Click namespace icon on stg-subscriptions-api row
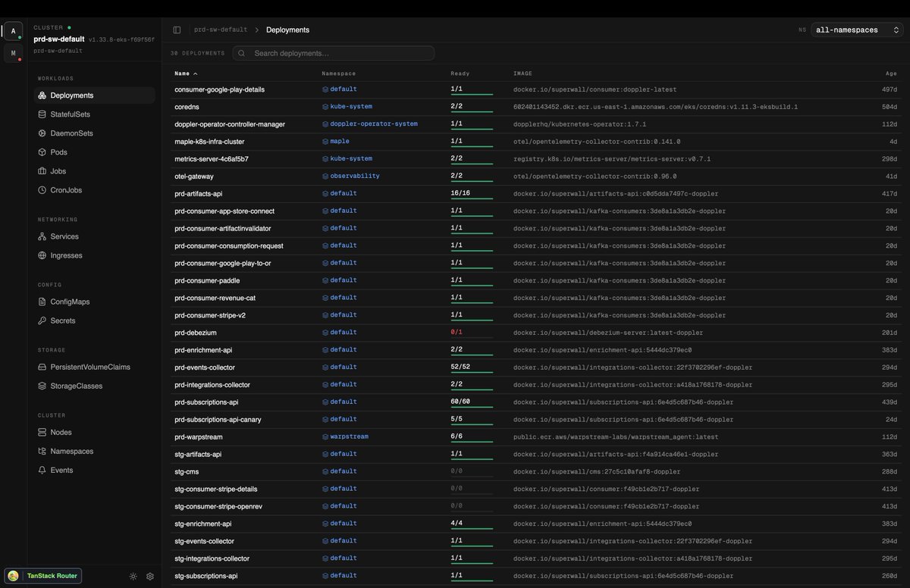 (325, 576)
